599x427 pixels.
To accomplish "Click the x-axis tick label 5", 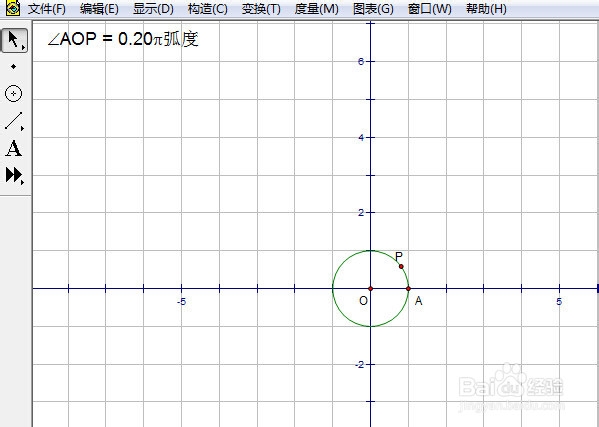I will click(x=559, y=302).
